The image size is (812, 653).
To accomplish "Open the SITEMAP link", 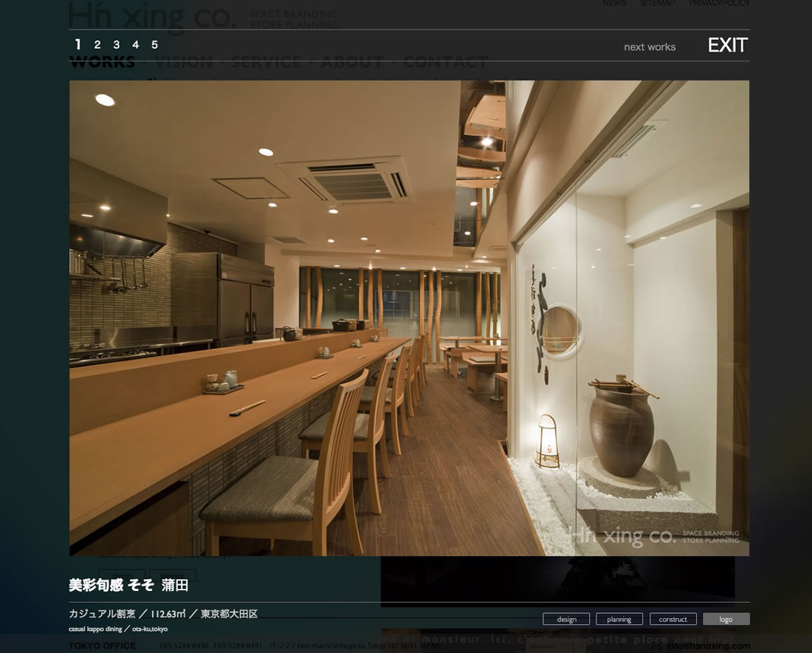I will (x=657, y=4).
